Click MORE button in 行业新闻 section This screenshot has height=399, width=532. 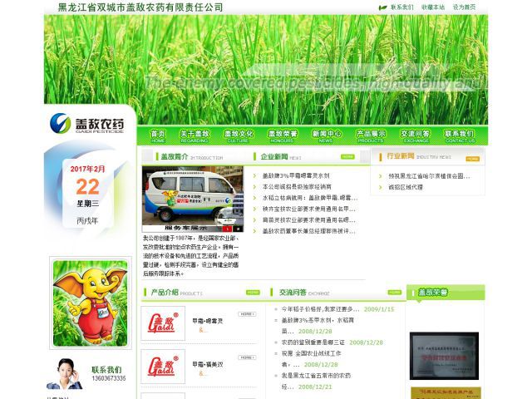coord(472,158)
